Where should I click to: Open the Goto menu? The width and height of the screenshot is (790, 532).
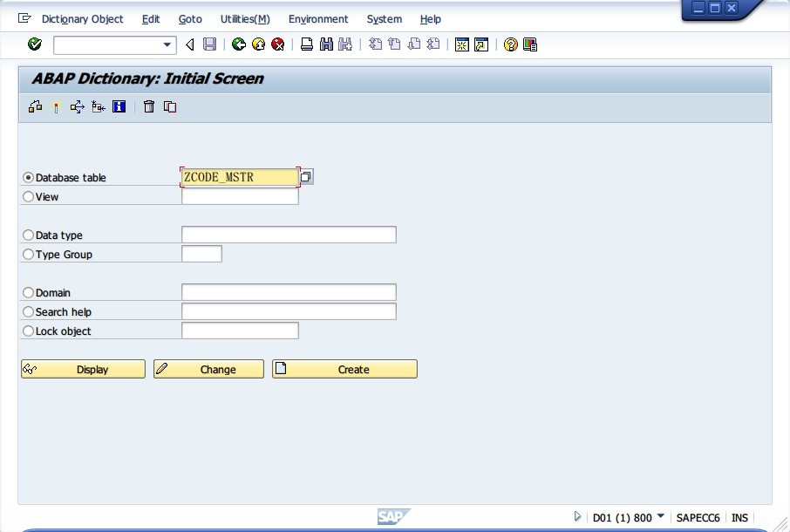pyautogui.click(x=190, y=19)
